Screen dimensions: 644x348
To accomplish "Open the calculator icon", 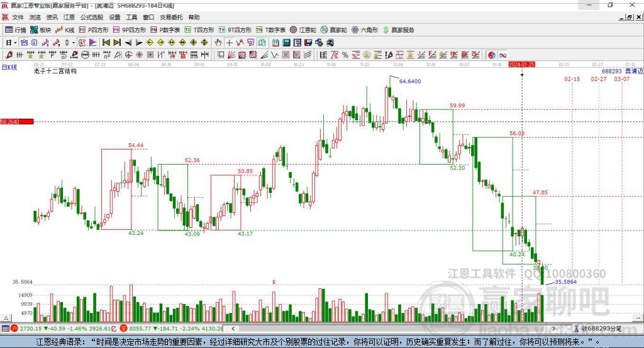I will click(286, 43).
